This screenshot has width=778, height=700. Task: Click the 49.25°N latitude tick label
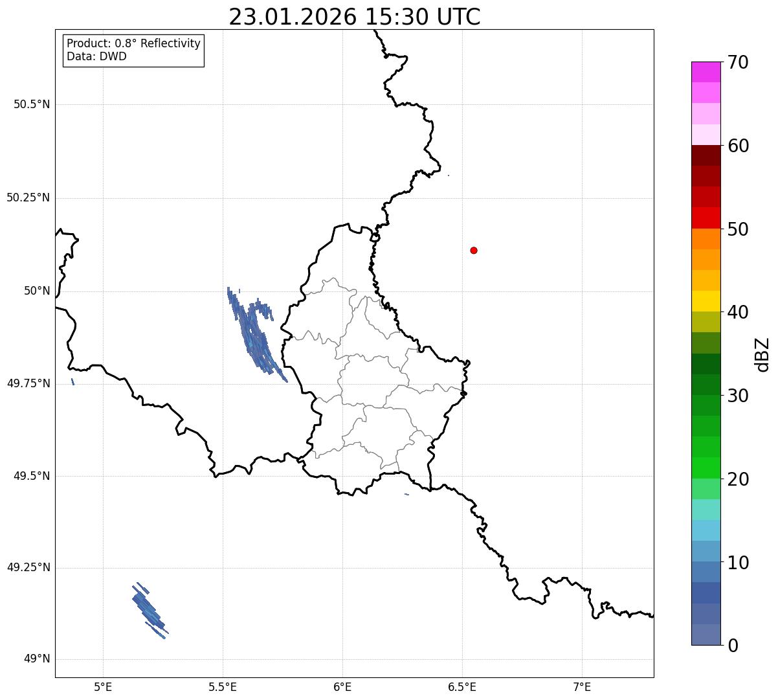coord(28,568)
